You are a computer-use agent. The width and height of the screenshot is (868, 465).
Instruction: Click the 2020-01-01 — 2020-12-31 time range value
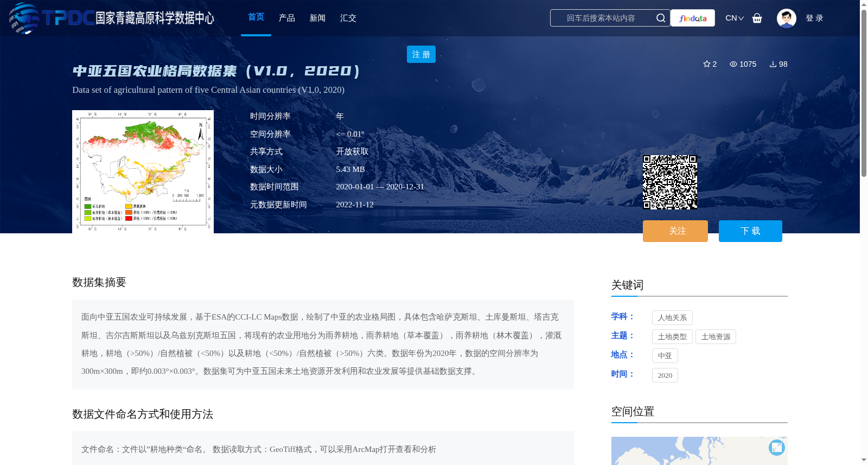click(x=380, y=187)
